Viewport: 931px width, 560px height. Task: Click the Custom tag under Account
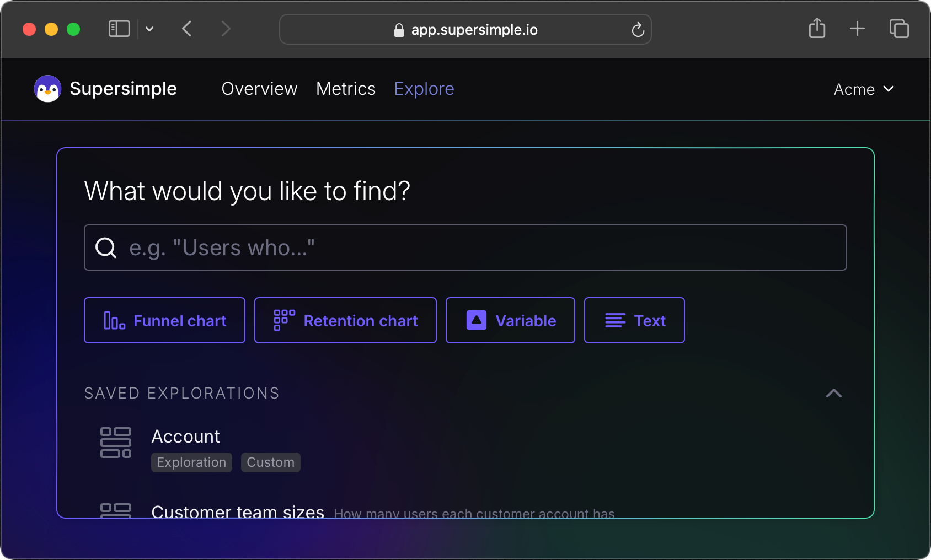[x=270, y=462]
